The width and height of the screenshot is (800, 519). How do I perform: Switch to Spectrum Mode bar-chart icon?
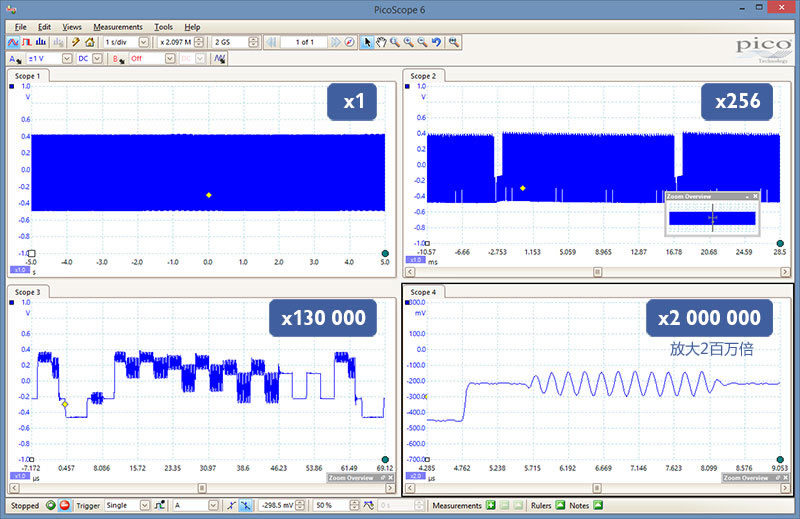click(x=41, y=42)
